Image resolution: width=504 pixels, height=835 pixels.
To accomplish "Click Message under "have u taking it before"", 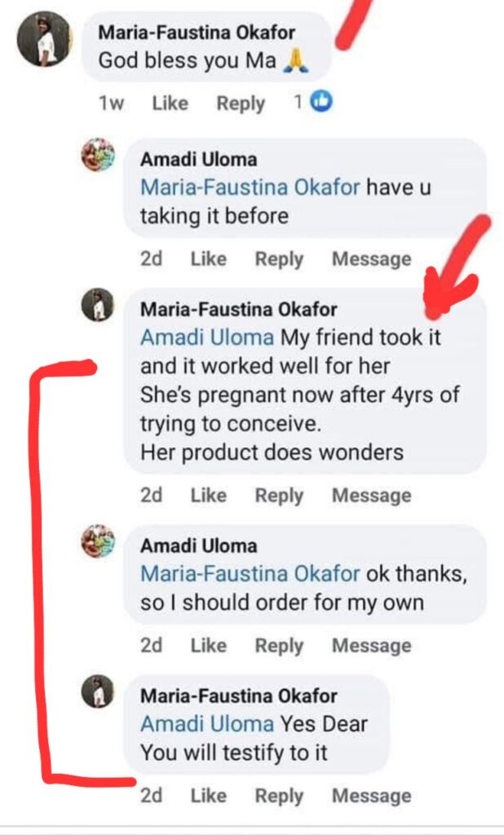I will (371, 259).
